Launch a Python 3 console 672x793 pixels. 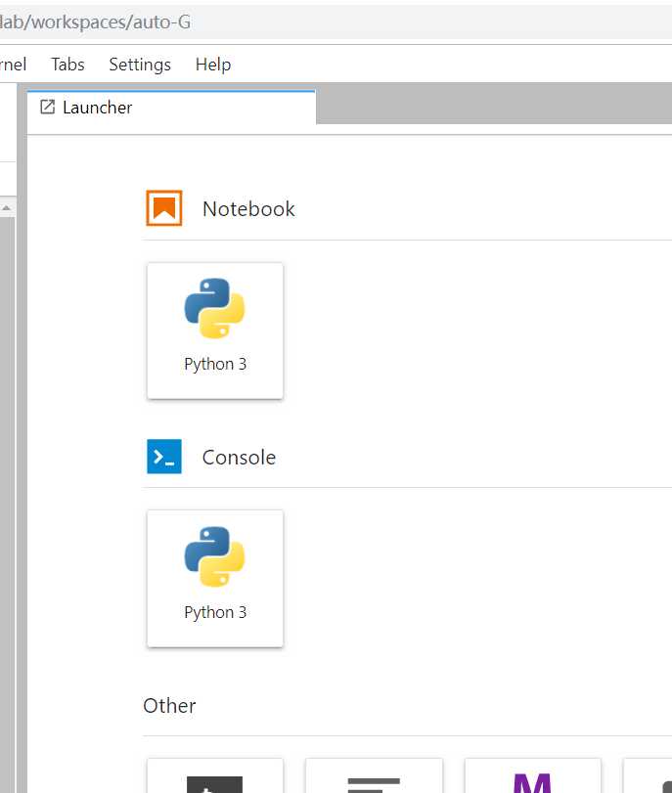click(215, 579)
